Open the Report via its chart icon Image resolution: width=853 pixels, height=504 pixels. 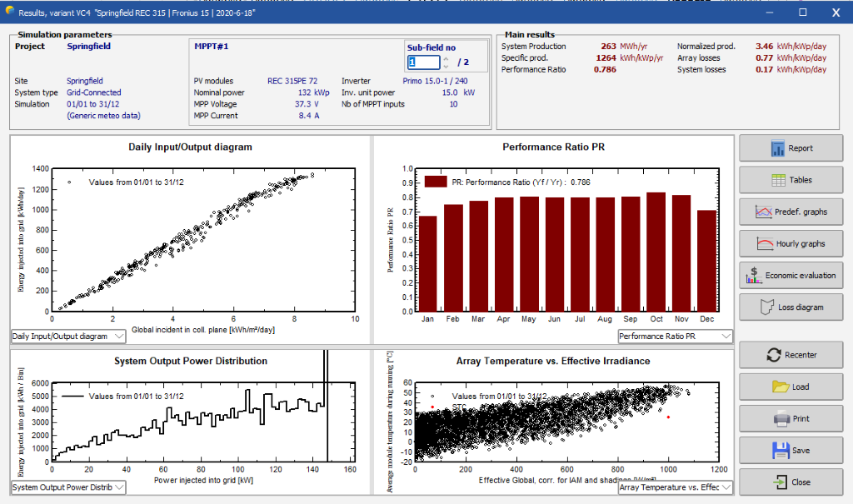point(777,148)
